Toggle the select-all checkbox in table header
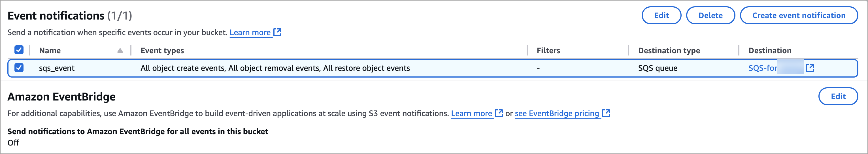 pyautogui.click(x=19, y=50)
